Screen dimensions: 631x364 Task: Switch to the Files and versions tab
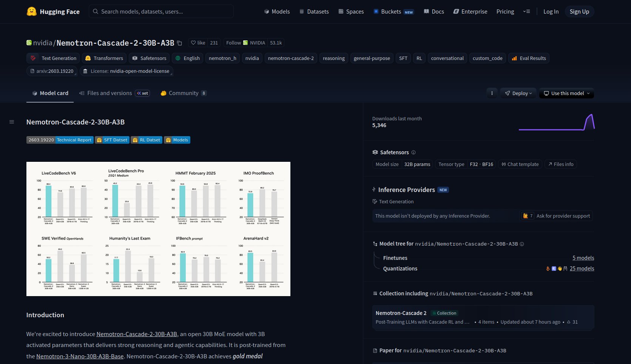pyautogui.click(x=109, y=93)
